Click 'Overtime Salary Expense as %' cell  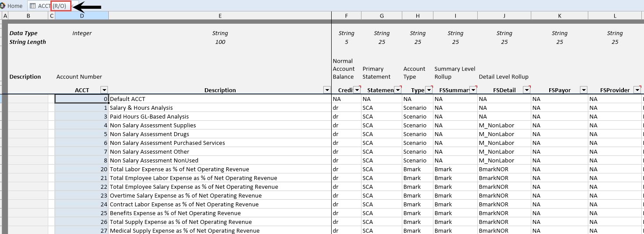(x=220, y=195)
